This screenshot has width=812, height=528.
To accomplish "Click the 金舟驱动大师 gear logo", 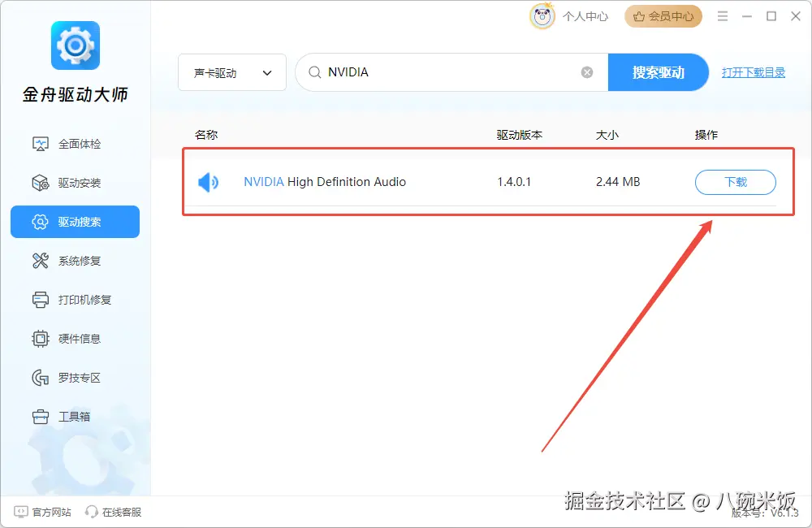I will tap(75, 45).
